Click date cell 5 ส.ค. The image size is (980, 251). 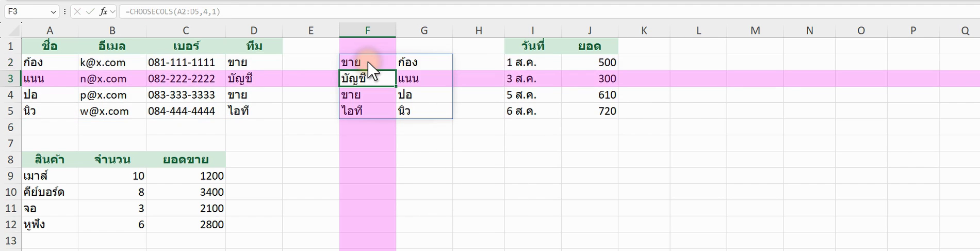click(533, 95)
